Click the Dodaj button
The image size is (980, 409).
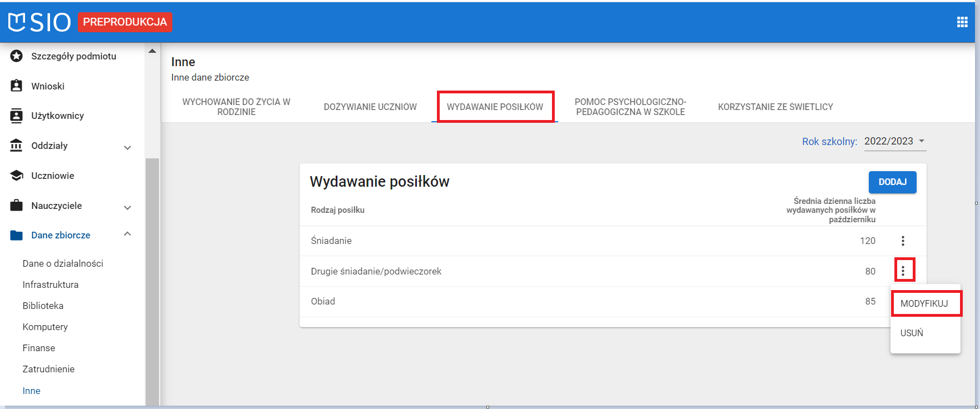(892, 182)
